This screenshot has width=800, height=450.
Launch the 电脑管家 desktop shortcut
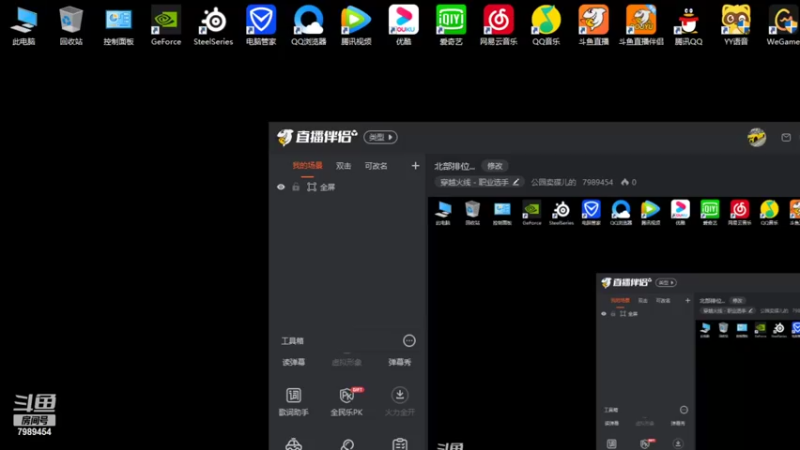coord(261,26)
